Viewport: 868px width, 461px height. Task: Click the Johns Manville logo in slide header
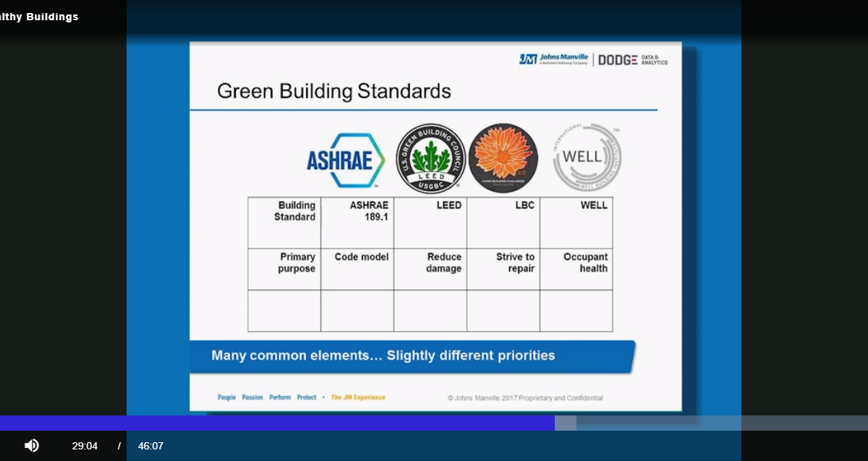pyautogui.click(x=553, y=59)
